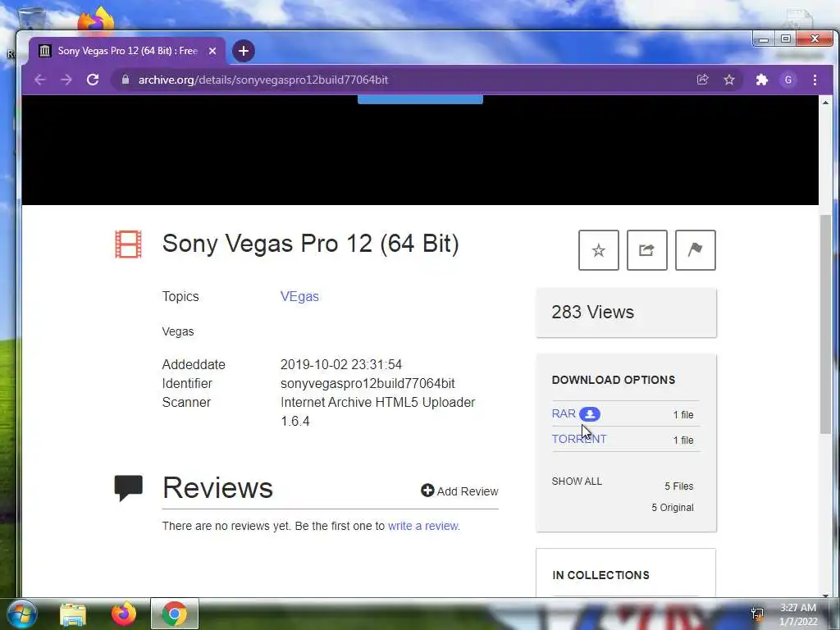Bookmark this page with the star icon
The height and width of the screenshot is (630, 840).
coord(729,80)
